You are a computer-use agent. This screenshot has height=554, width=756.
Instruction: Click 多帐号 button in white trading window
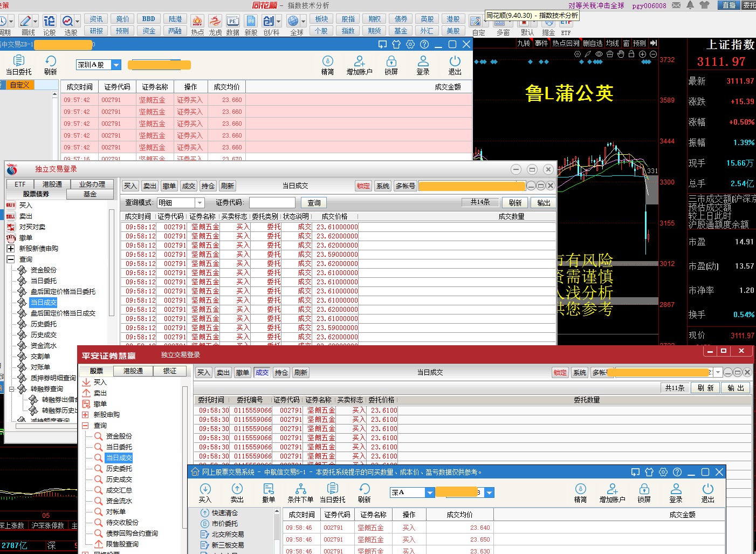(x=406, y=186)
